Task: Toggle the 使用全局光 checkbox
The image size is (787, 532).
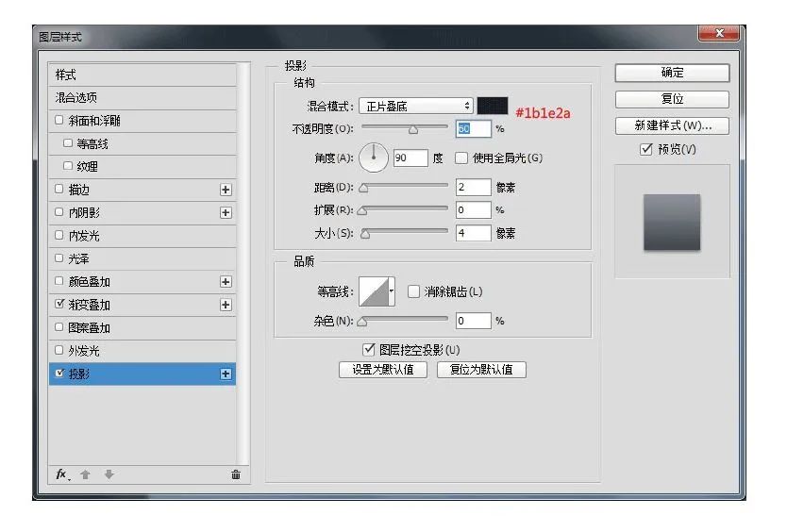Action: pyautogui.click(x=460, y=158)
